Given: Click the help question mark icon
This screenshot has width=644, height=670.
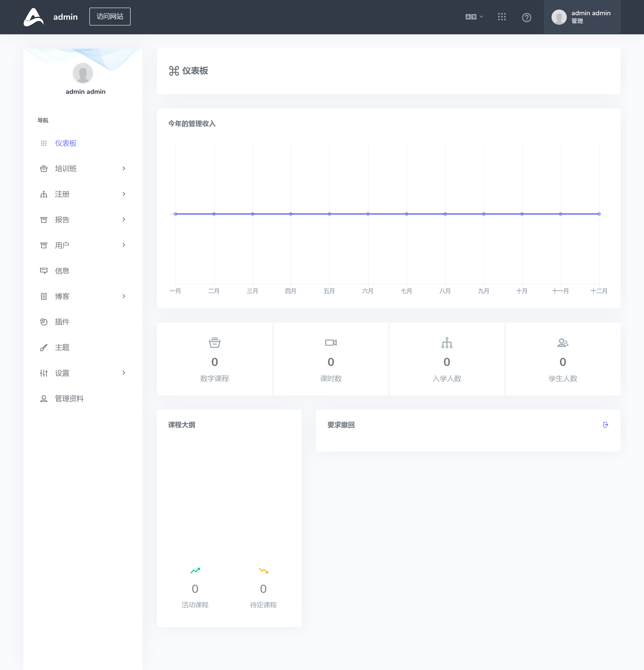Looking at the screenshot, I should [x=526, y=17].
